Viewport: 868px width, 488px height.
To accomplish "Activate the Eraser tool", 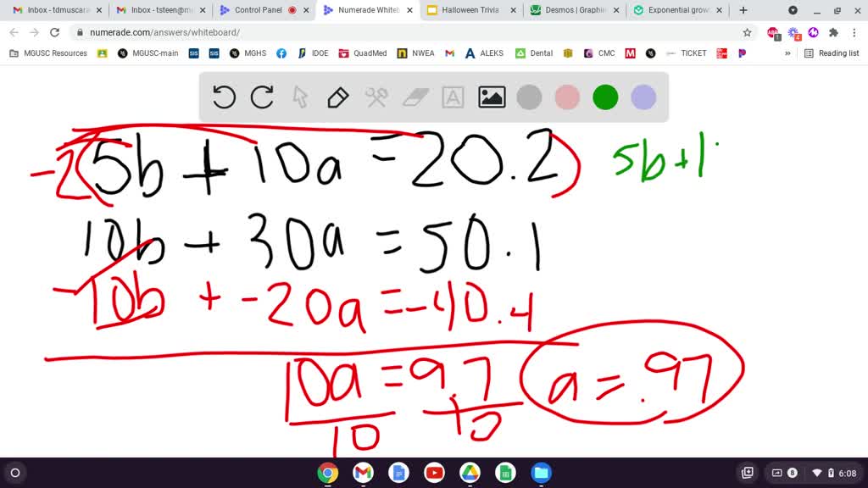I will (415, 97).
